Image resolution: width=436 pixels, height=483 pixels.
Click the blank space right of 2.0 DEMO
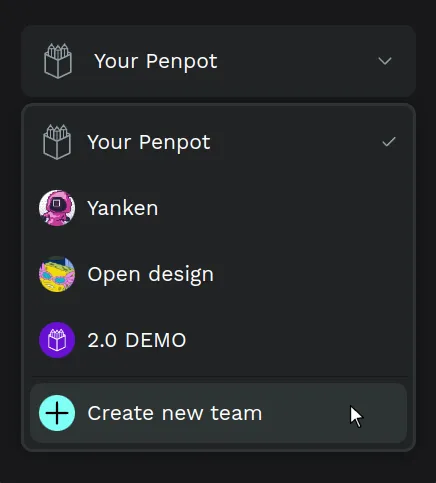(x=295, y=340)
